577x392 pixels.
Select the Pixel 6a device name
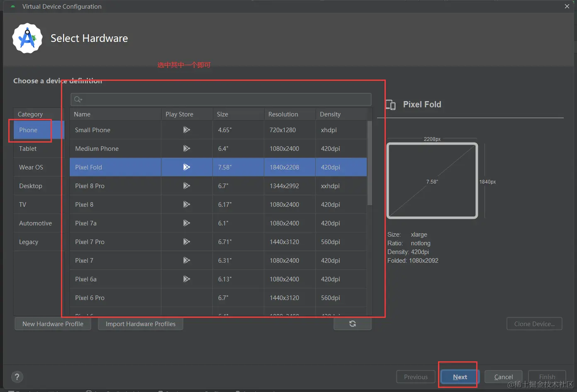pos(86,279)
